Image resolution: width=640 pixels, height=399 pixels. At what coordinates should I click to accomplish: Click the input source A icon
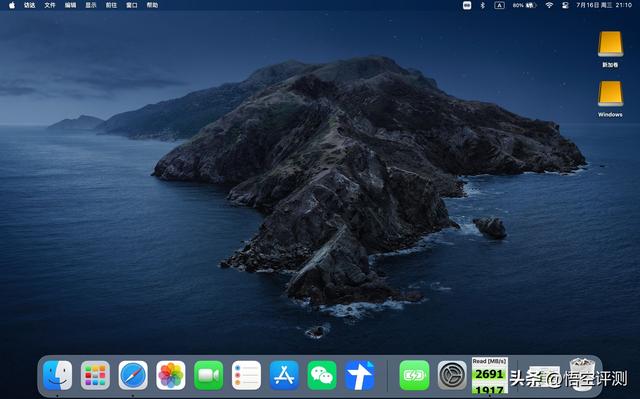click(499, 5)
